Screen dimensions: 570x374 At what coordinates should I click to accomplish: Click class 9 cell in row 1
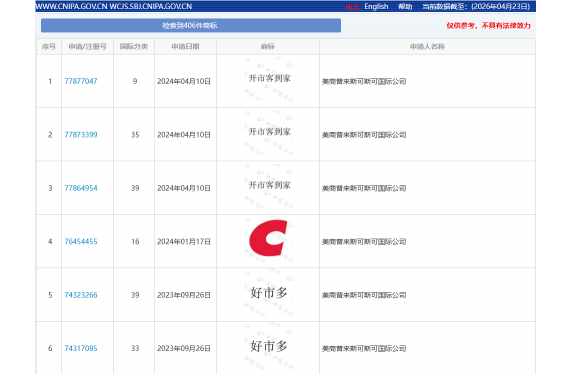[135, 81]
